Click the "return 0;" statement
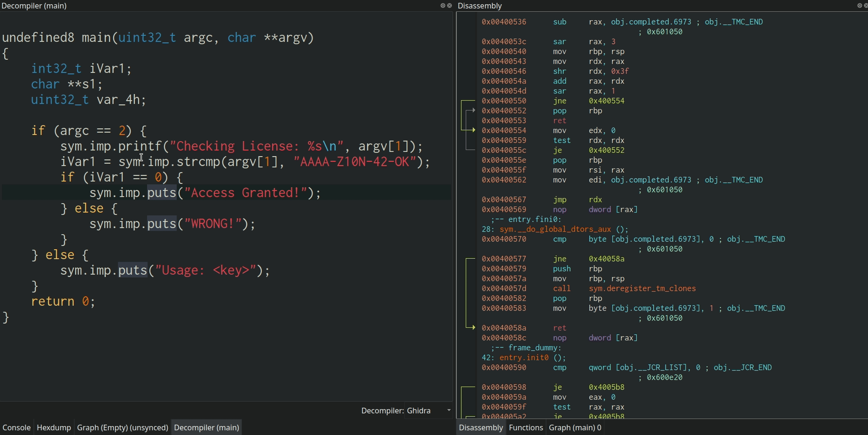This screenshot has width=868, height=435. 63,301
